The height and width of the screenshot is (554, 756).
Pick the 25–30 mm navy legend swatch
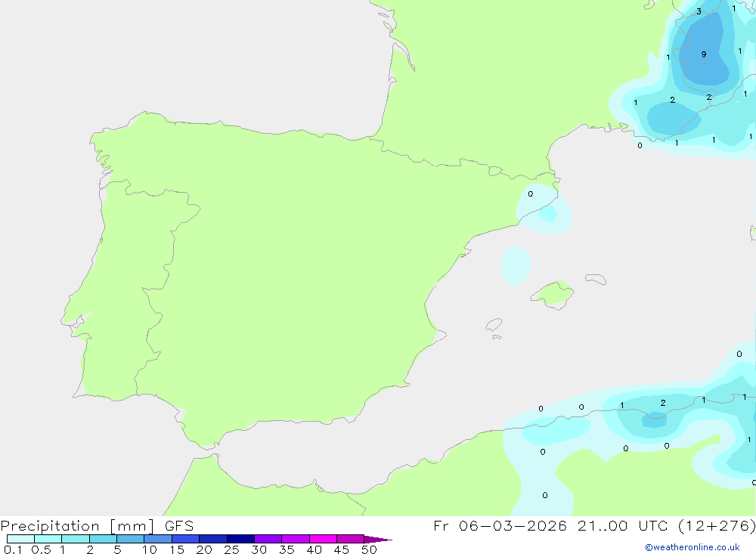click(x=240, y=539)
